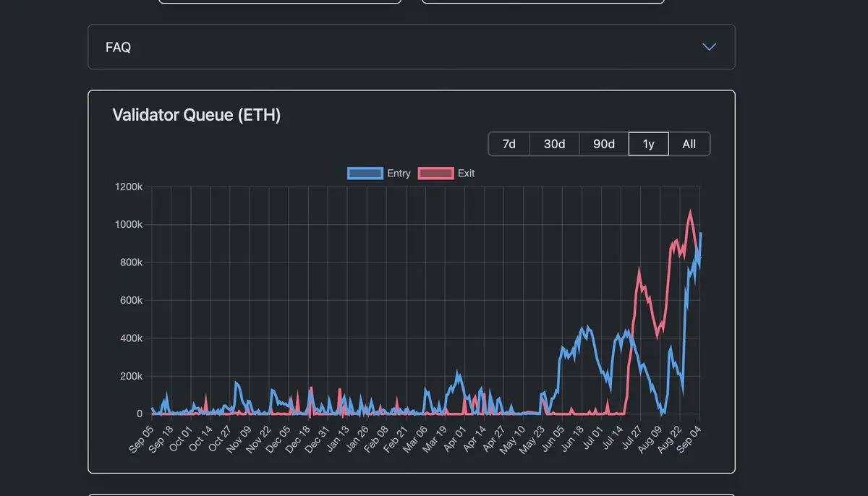This screenshot has height=496, width=868.
Task: Click the Jan 13 x-axis date
Action: tap(336, 439)
